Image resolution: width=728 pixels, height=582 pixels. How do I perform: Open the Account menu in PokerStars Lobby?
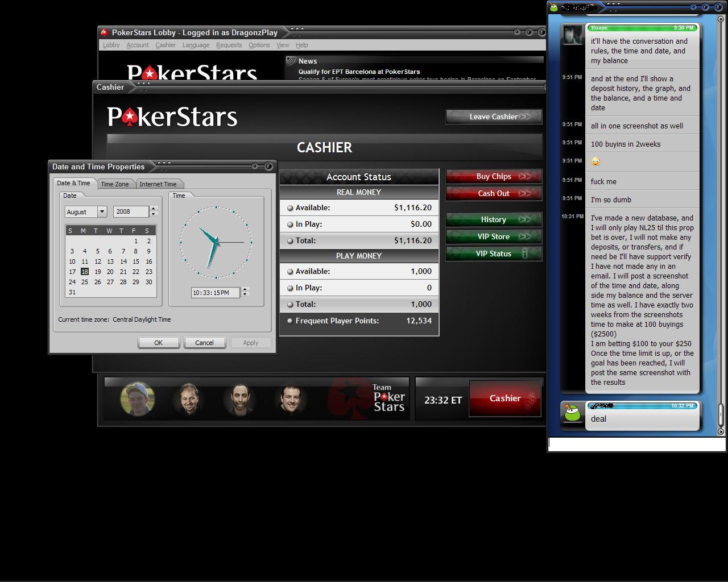tap(137, 45)
